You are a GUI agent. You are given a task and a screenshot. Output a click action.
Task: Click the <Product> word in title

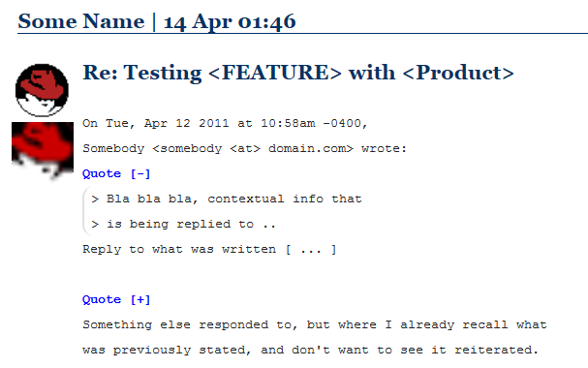point(458,73)
